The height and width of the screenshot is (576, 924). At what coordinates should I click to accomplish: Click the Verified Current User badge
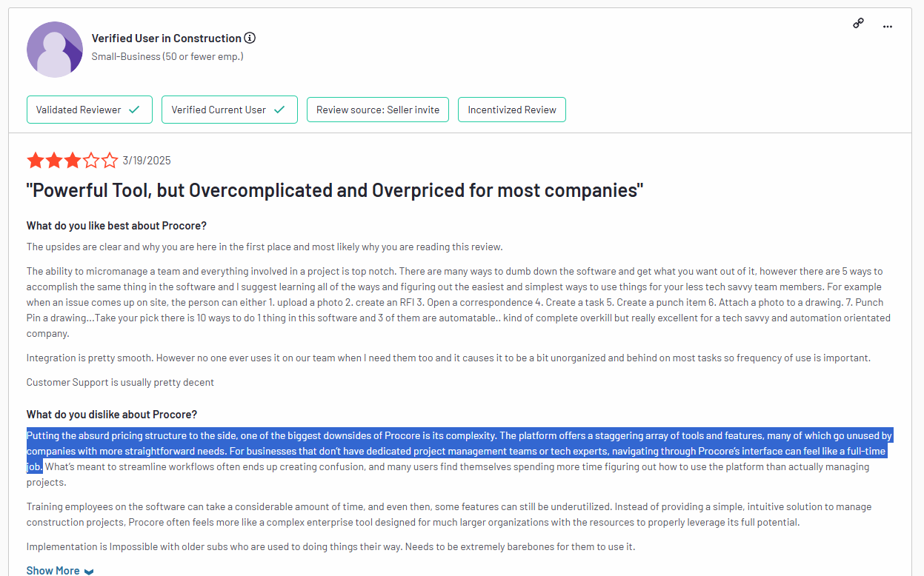point(230,110)
